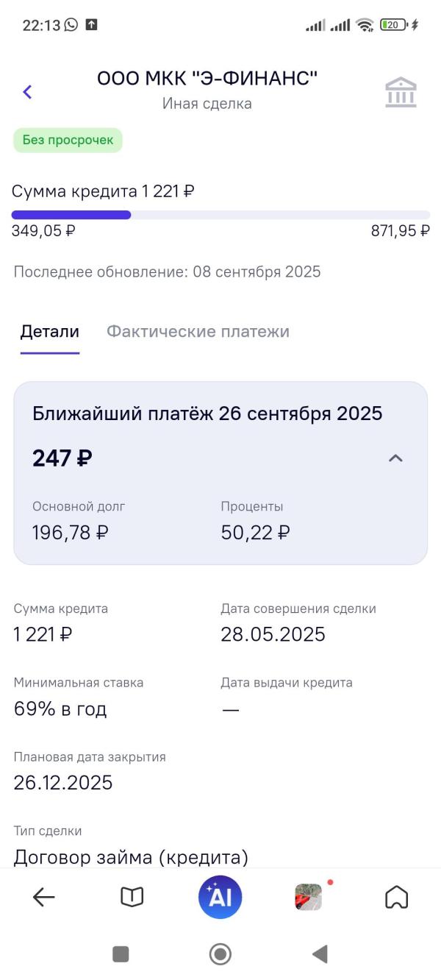Collapse the nearest payment card chevron
441x980 pixels.
tap(395, 458)
